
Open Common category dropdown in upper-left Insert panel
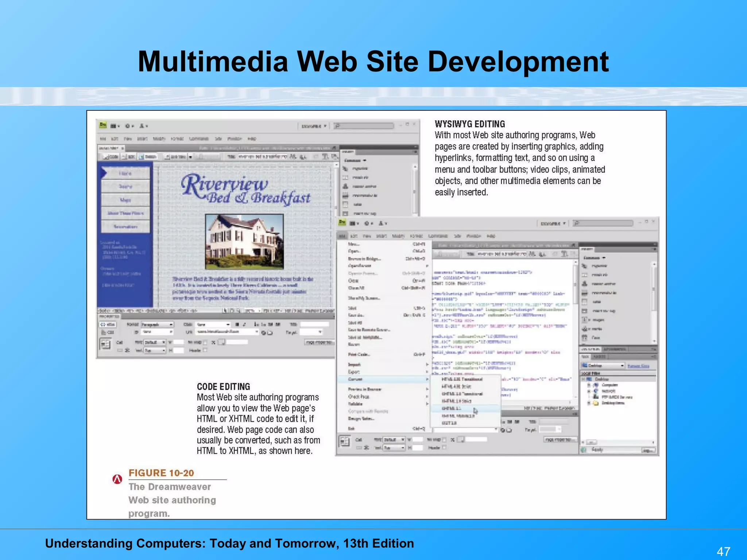[x=355, y=160]
